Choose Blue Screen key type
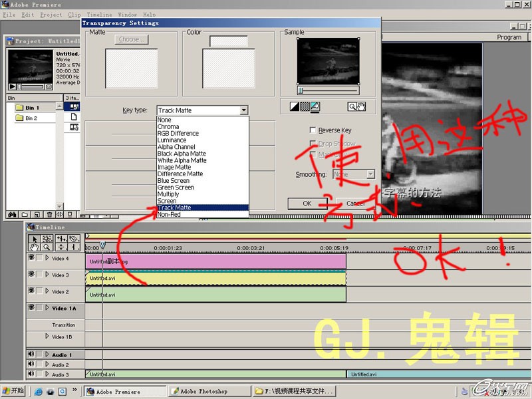The image size is (532, 399). point(203,180)
